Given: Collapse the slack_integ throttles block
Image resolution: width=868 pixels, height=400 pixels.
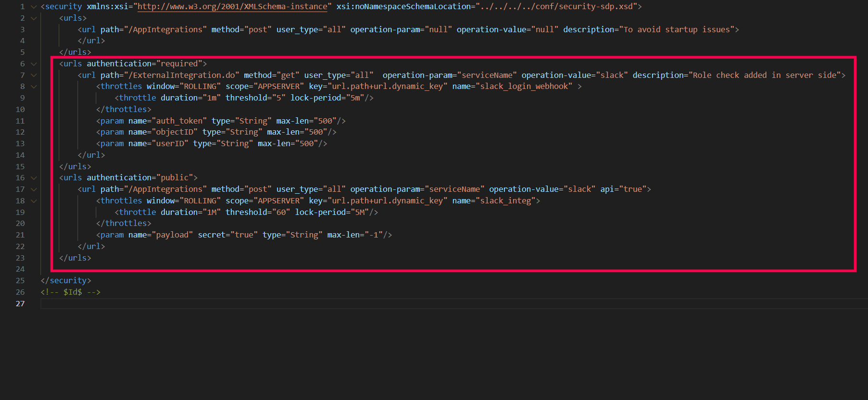Looking at the screenshot, I should [x=34, y=201].
